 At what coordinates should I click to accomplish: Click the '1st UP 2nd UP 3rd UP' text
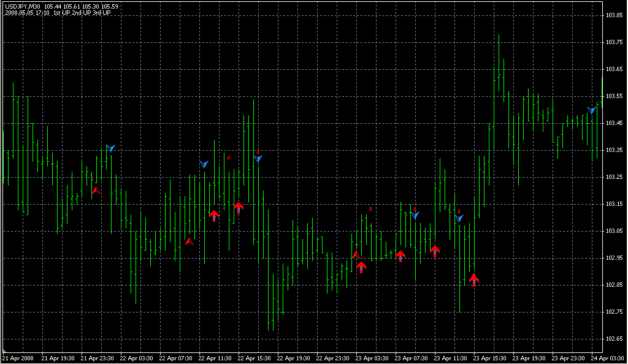pyautogui.click(x=82, y=13)
